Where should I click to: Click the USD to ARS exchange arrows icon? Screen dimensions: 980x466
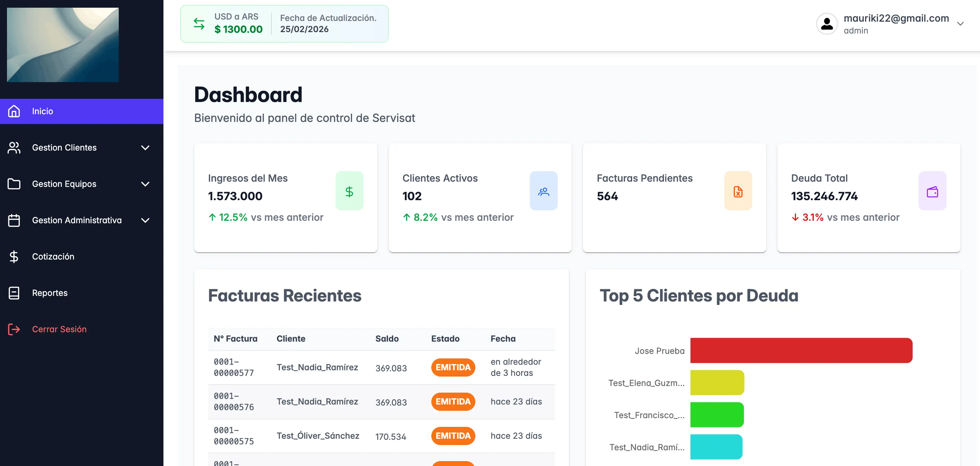(199, 24)
